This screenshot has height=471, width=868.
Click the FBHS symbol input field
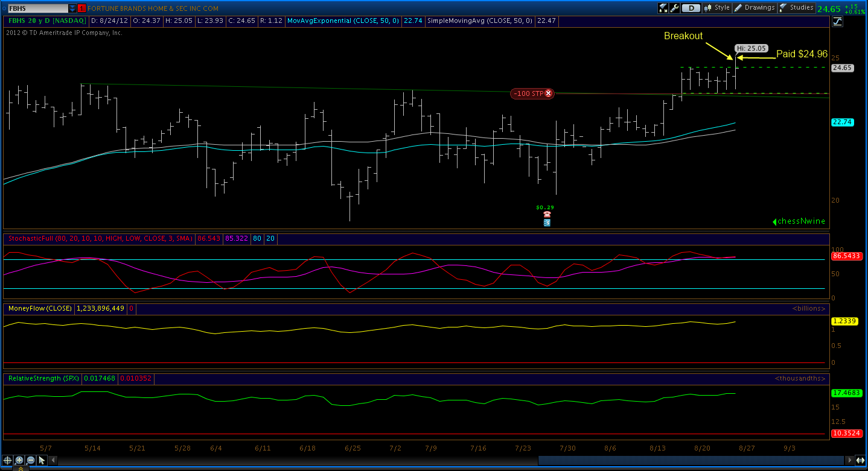37,8
